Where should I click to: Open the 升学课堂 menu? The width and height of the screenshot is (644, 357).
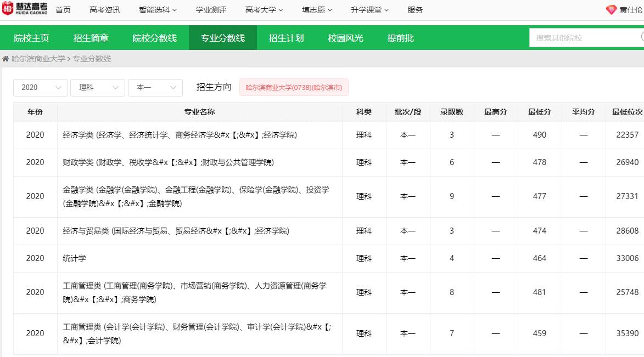click(369, 10)
